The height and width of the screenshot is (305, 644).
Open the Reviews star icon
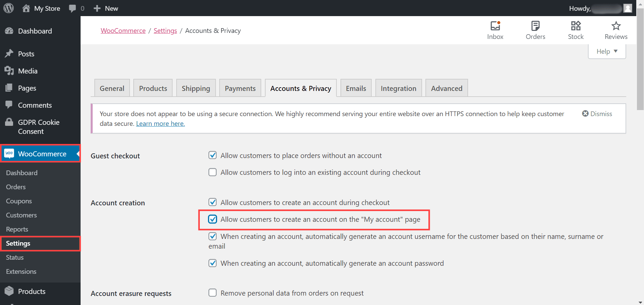(x=616, y=26)
